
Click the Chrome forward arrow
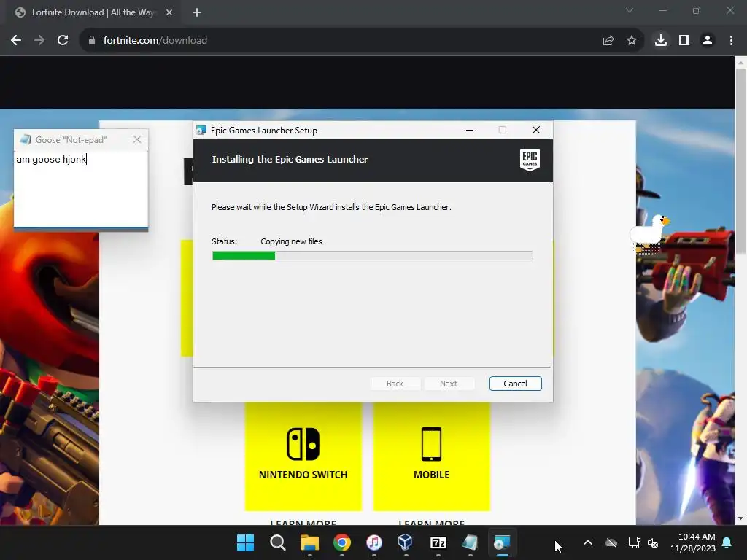(x=39, y=41)
